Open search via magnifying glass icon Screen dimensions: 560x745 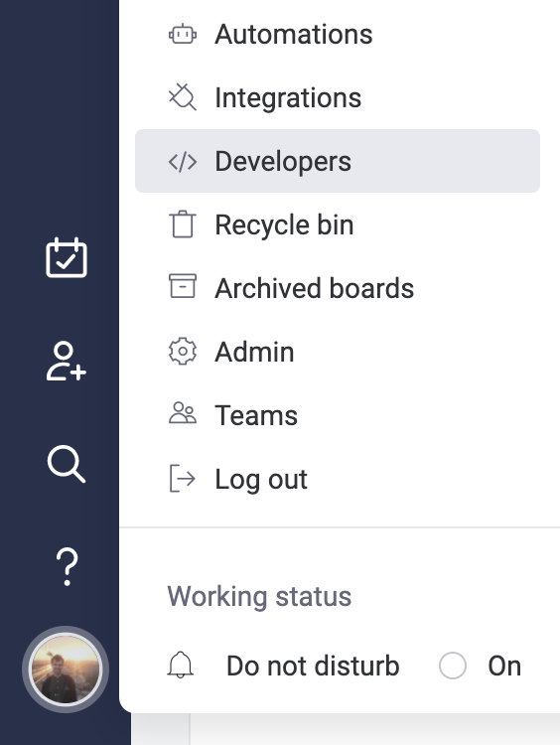(x=66, y=464)
